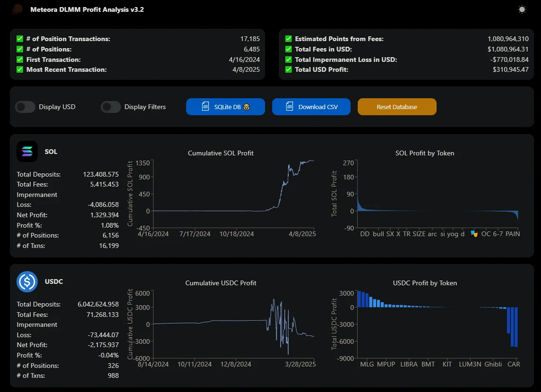This screenshot has width=541, height=392.
Task: Open the SQLite DB export
Action: (x=226, y=107)
